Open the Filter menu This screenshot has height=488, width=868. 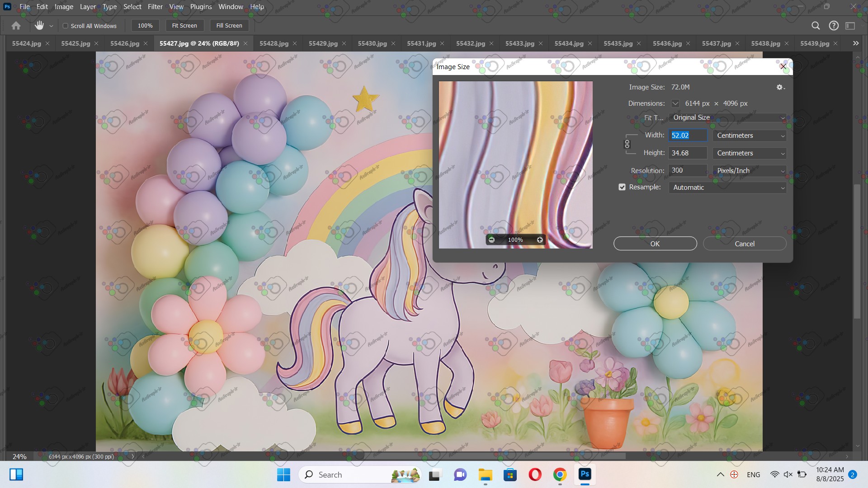pyautogui.click(x=155, y=7)
